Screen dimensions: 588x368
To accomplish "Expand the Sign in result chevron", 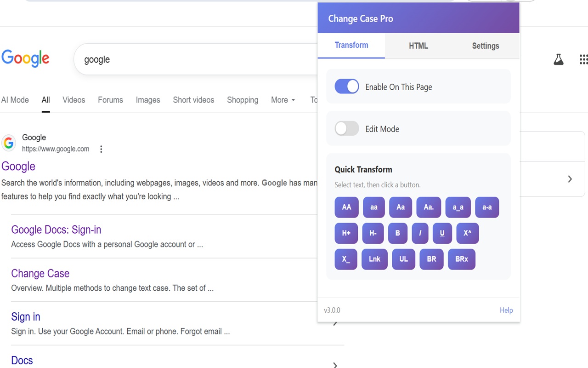I will [335, 323].
